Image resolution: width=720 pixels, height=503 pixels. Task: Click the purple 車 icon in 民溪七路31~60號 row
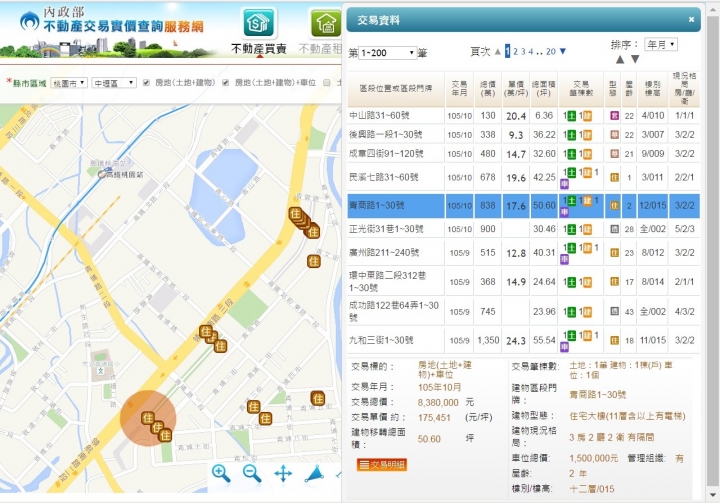pyautogui.click(x=564, y=184)
